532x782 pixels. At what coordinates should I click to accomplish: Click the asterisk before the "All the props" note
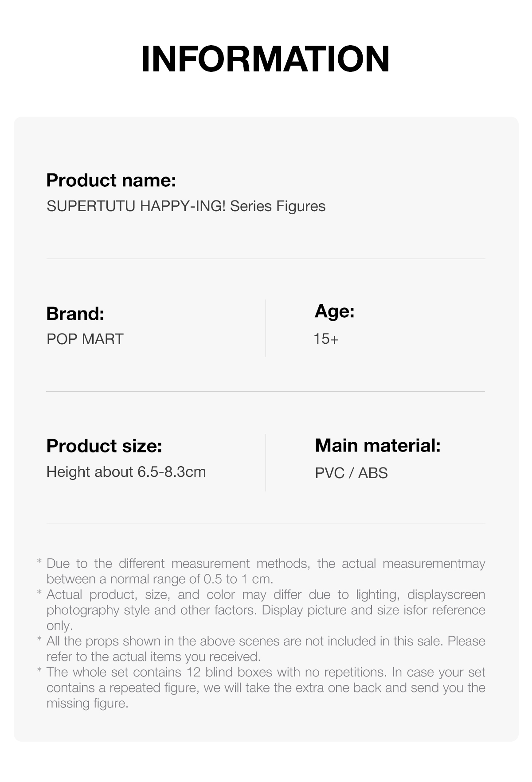[39, 641]
